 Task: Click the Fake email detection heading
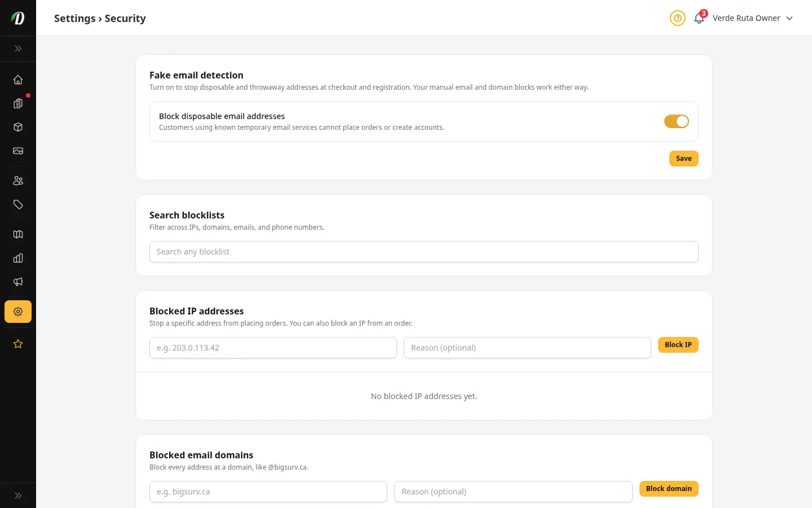[x=196, y=75]
